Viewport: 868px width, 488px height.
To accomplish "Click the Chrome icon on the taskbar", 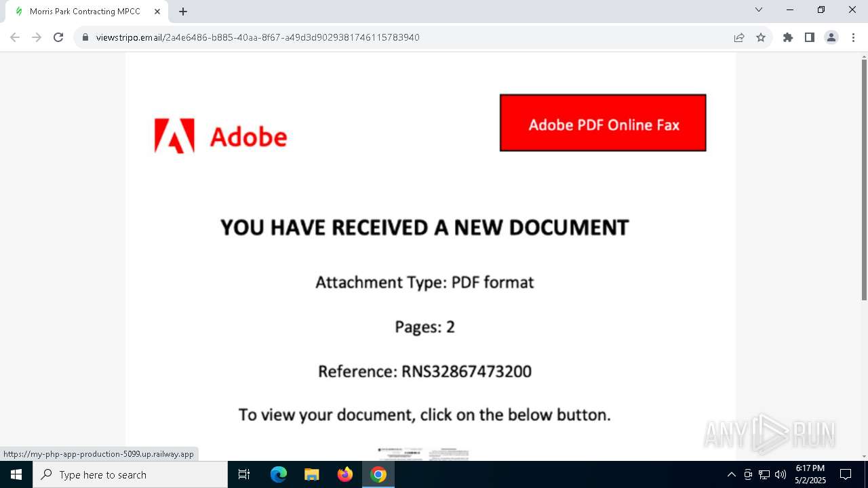I will (x=378, y=474).
